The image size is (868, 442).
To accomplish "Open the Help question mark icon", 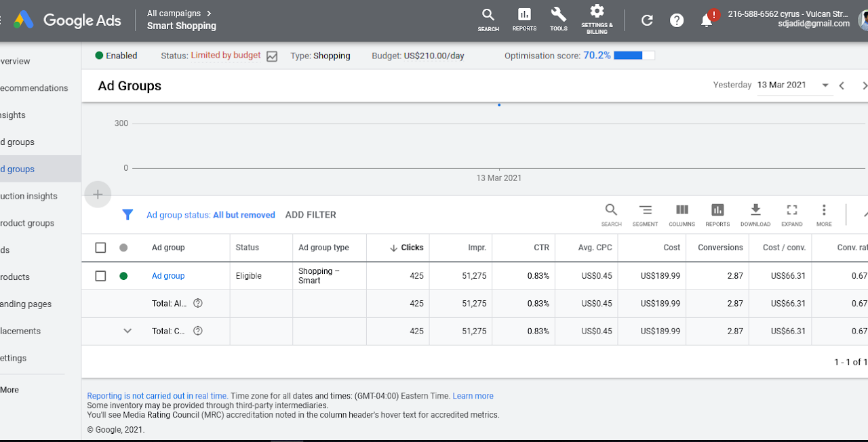I will tap(677, 20).
